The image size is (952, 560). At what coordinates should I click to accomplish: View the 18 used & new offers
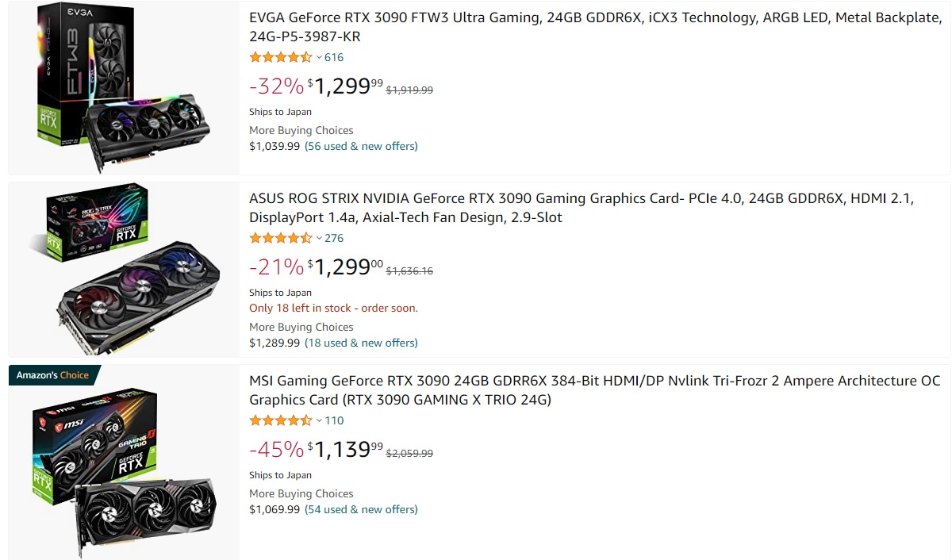(x=361, y=343)
